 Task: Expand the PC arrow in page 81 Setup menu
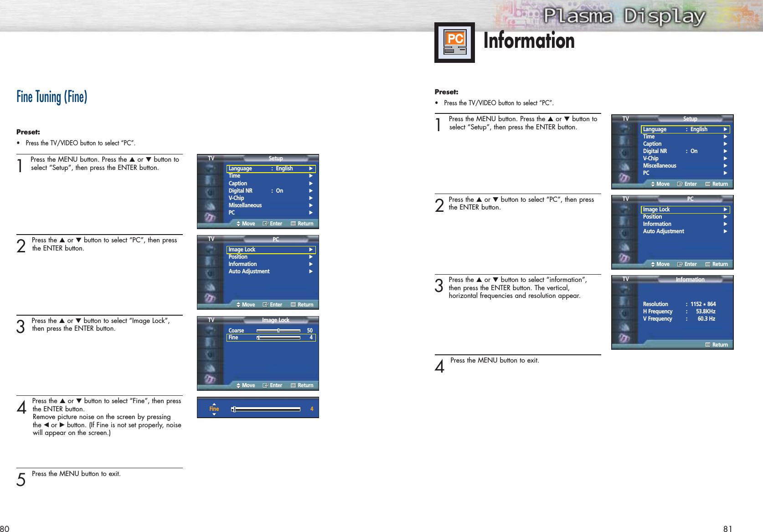(725, 173)
